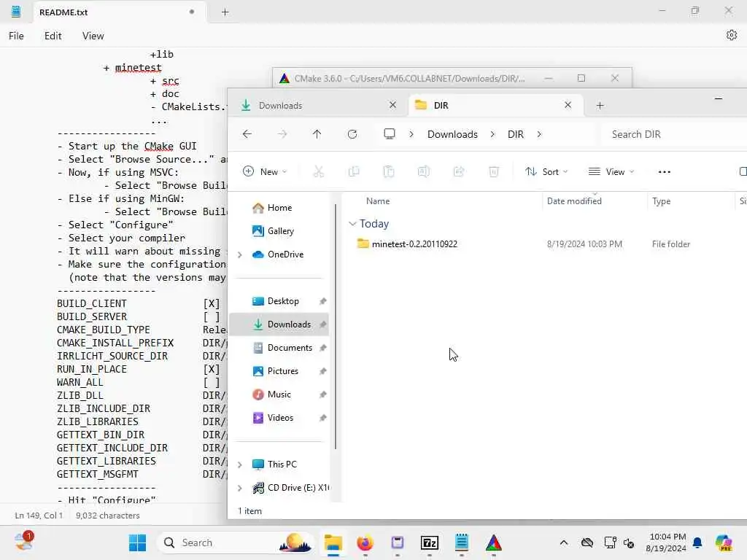Open Copilot icon in taskbar corner

(x=724, y=542)
